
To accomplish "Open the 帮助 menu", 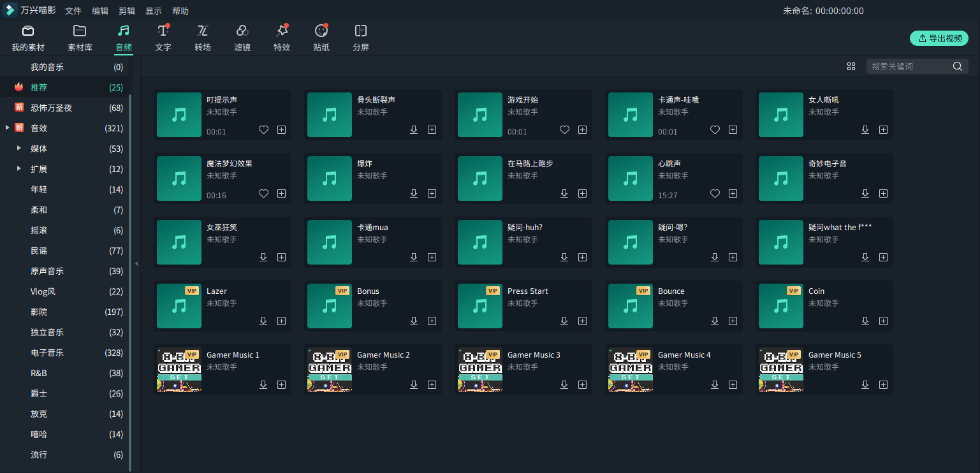I will click(179, 10).
